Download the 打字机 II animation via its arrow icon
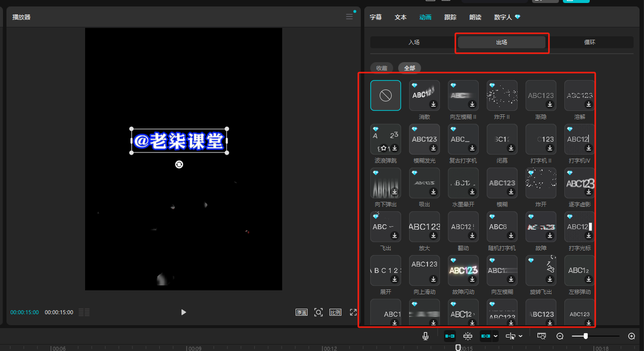Screen dimensions: 644x351 tap(550, 148)
